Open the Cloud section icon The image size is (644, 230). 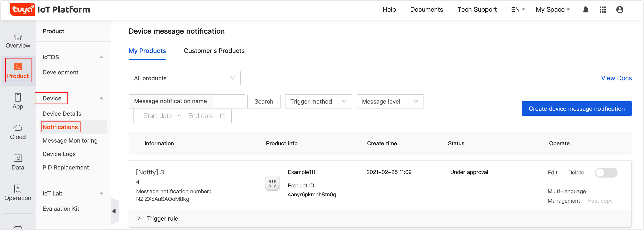pos(18,128)
